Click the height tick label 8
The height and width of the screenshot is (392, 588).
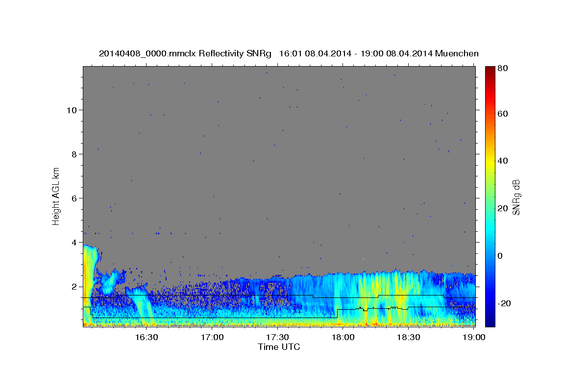pos(75,154)
